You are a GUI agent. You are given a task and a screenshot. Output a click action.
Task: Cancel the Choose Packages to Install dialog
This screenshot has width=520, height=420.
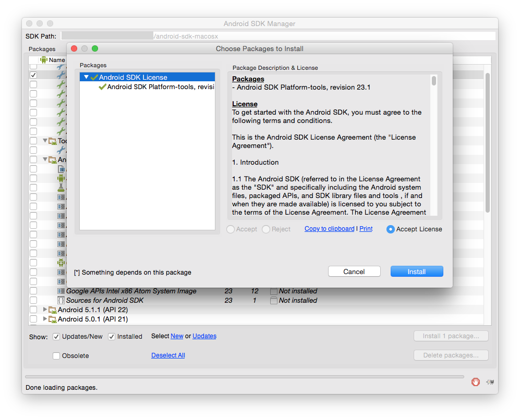coord(354,271)
